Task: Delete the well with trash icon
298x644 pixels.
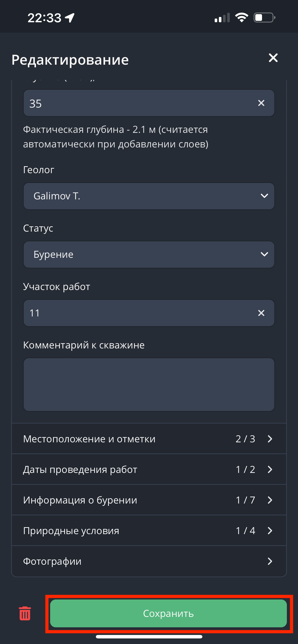Action: tap(25, 613)
